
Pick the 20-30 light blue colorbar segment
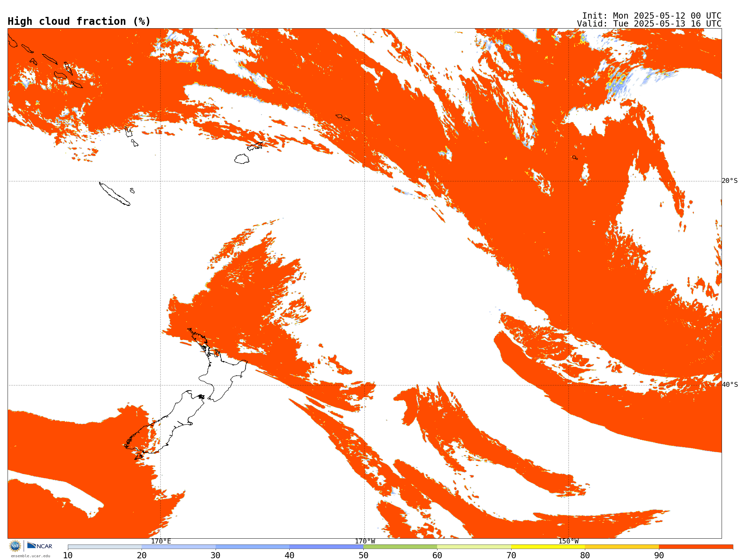178,547
